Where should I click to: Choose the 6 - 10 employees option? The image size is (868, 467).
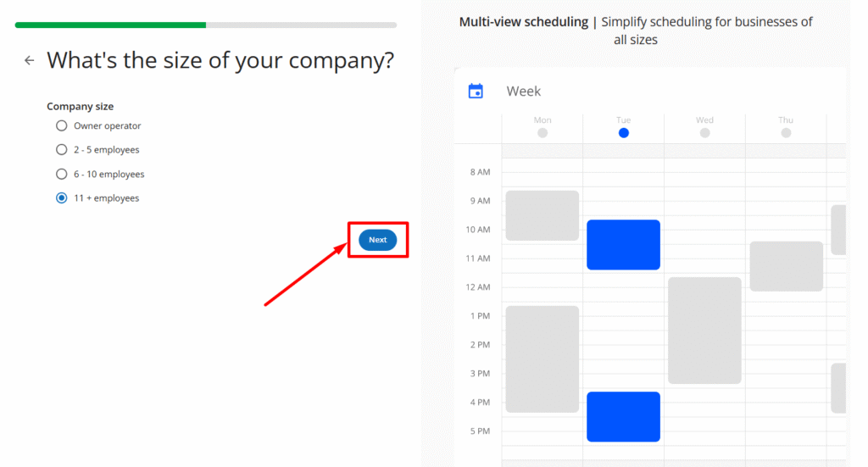[61, 174]
